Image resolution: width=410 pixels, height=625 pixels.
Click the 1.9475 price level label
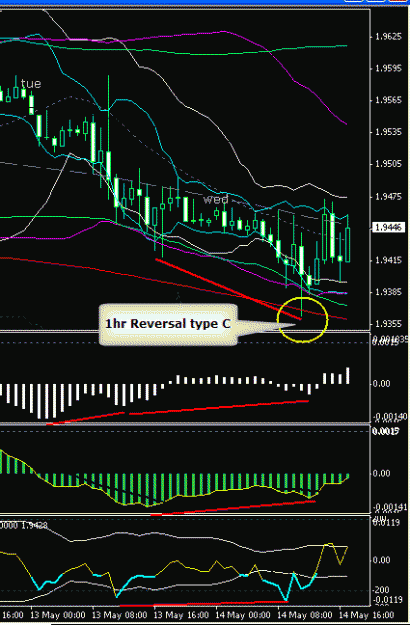pyautogui.click(x=388, y=197)
